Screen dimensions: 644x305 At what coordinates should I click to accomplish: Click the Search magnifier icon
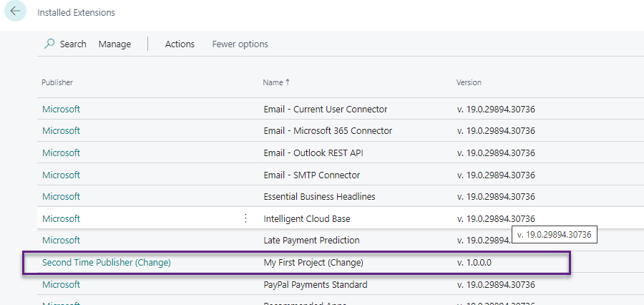pyautogui.click(x=49, y=44)
